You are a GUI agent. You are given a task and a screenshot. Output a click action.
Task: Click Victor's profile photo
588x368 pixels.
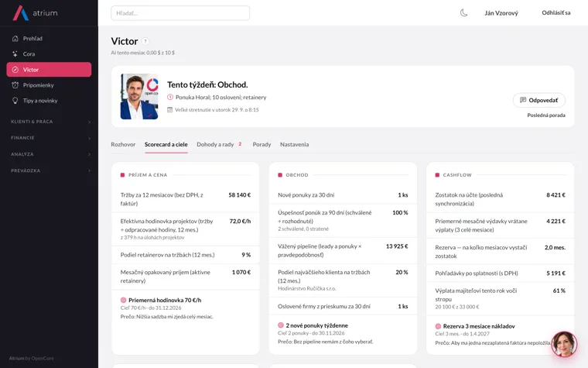pyautogui.click(x=139, y=97)
